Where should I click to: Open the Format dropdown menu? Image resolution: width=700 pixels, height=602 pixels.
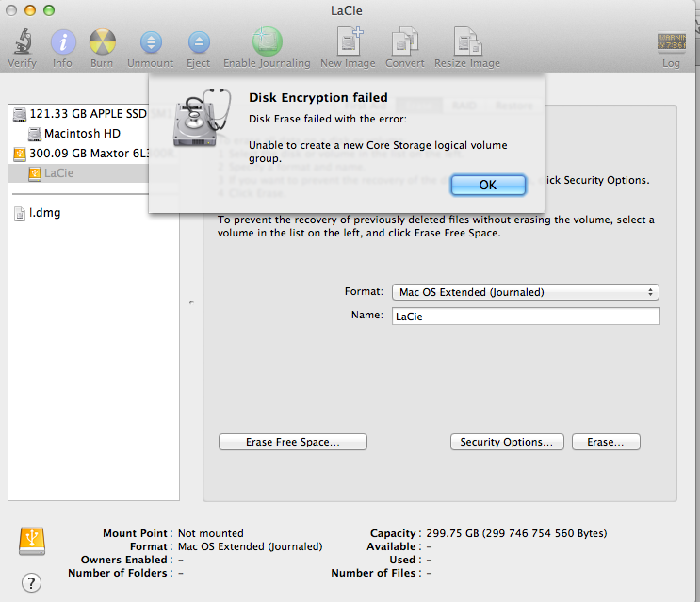pyautogui.click(x=526, y=292)
